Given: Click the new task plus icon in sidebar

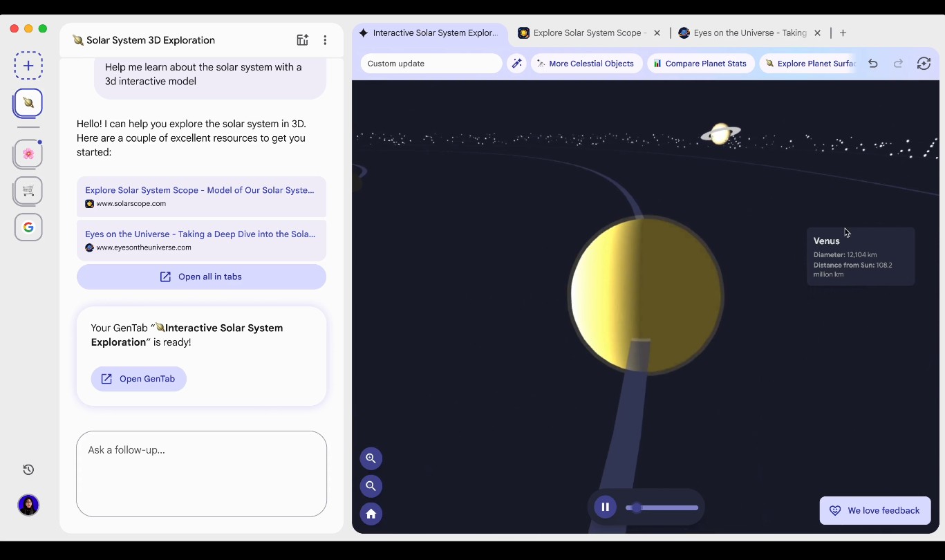Looking at the screenshot, I should 28,66.
